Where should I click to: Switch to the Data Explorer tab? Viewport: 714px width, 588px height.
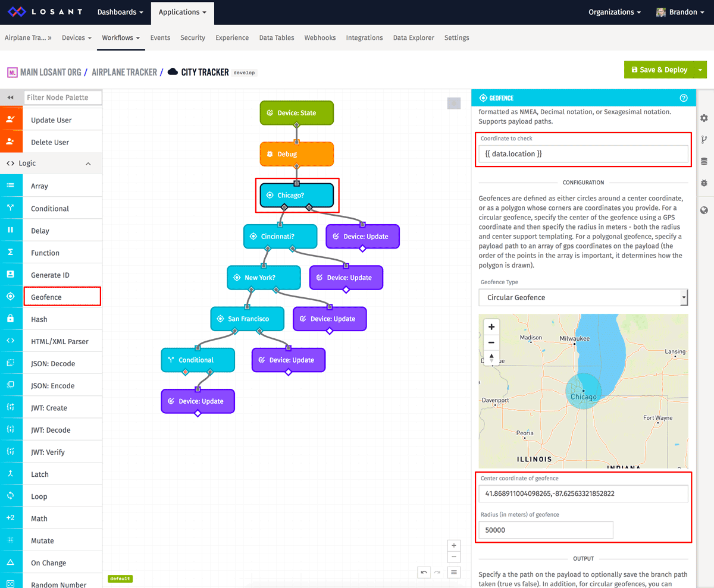413,37
